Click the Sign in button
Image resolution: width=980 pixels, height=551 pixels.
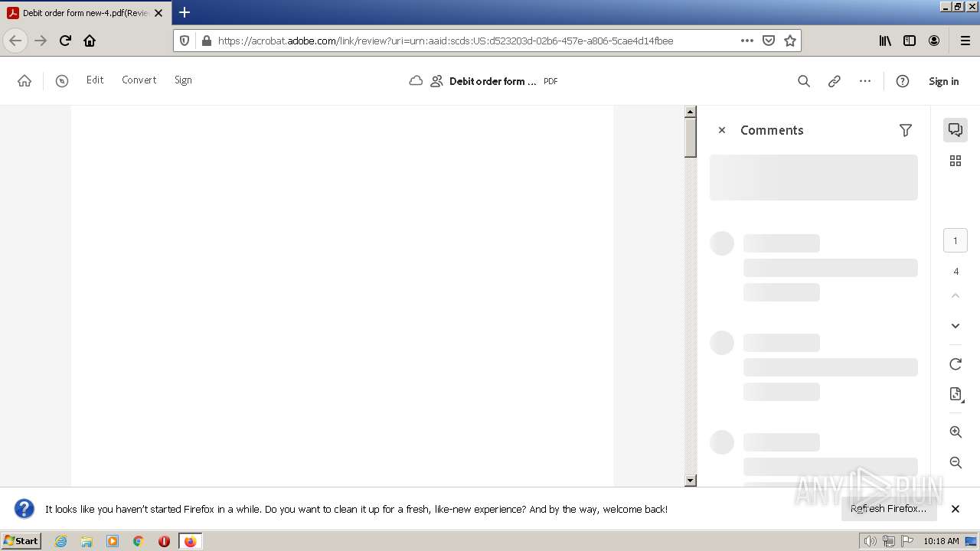pos(943,81)
